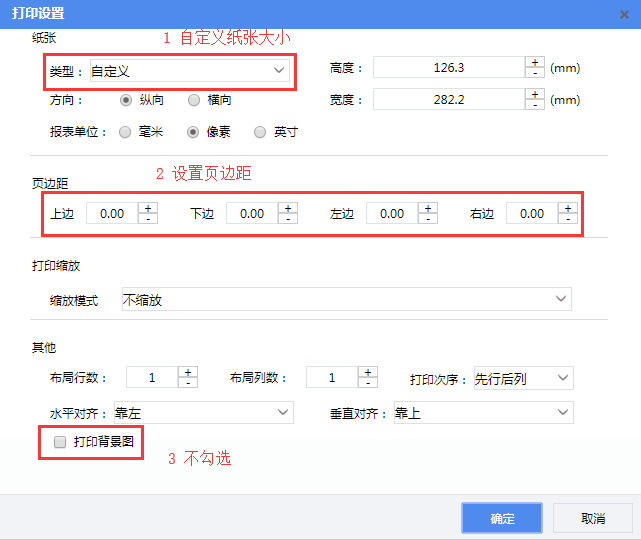
Task: Click the cancel (取消) button
Action: pos(593,518)
